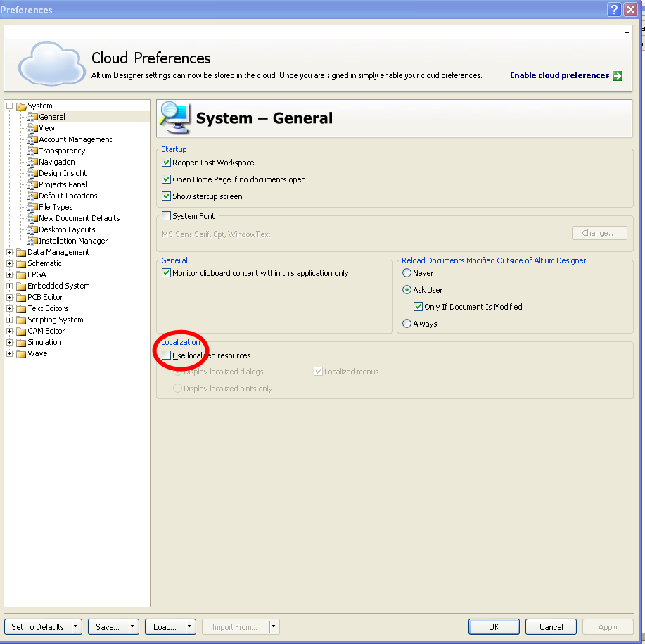Viewport: 645px width, 644px height.
Task: Expand the FPGA node
Action: click(9, 274)
